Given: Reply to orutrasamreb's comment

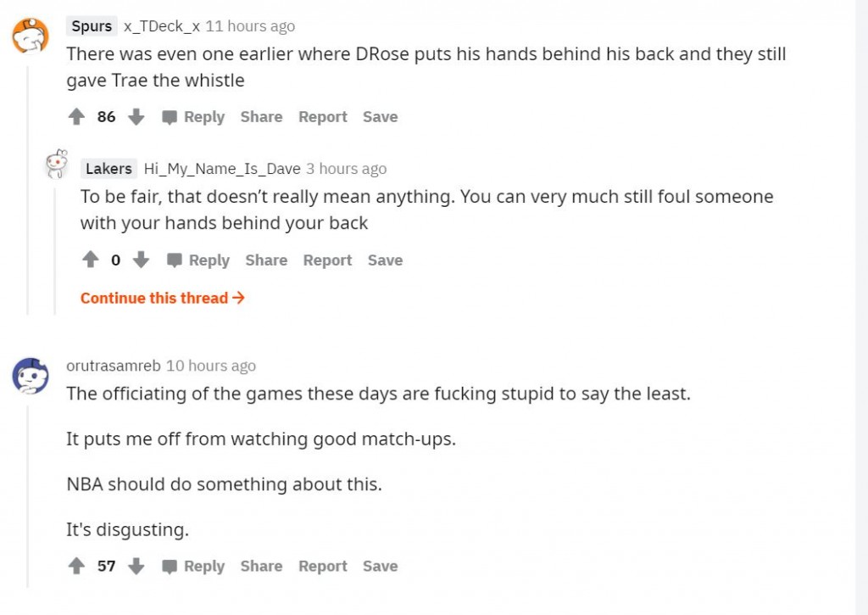Looking at the screenshot, I should coord(194,566).
